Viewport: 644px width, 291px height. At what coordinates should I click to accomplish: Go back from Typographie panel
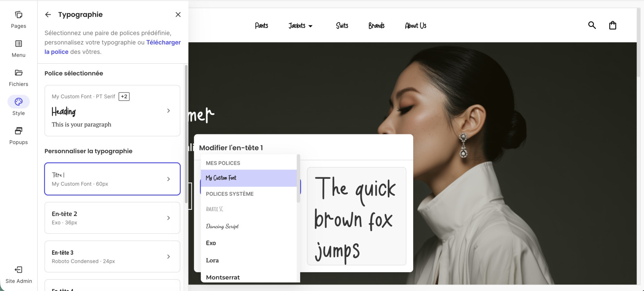click(48, 14)
